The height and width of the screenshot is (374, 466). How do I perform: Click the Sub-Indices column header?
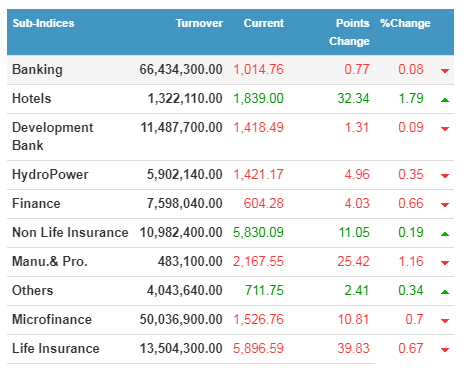(x=43, y=23)
